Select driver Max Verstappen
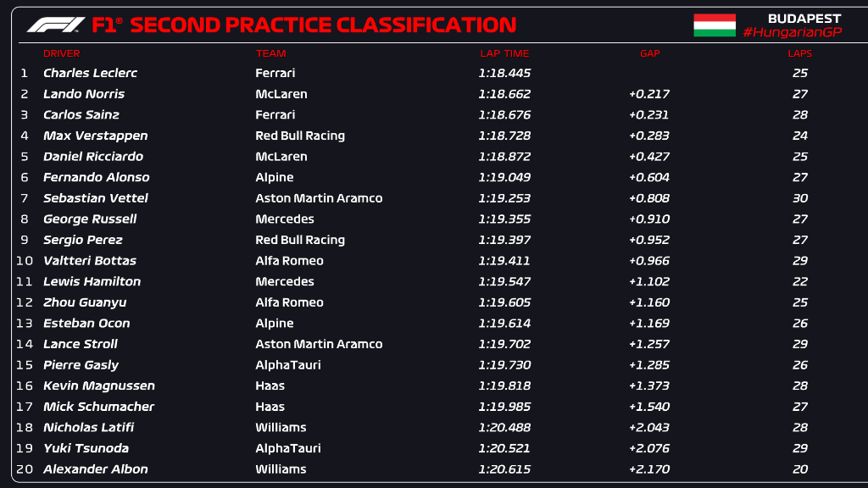Viewport: 868px width, 488px height. pyautogui.click(x=95, y=136)
